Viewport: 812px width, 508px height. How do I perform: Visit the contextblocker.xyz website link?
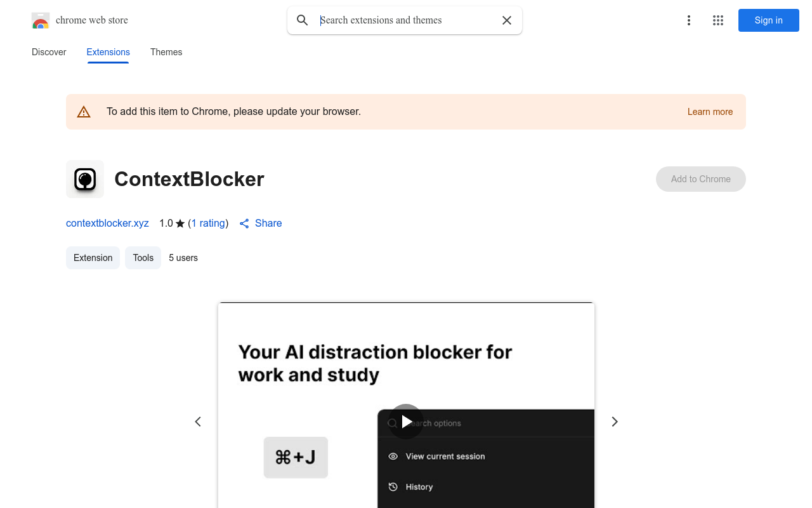pos(107,224)
